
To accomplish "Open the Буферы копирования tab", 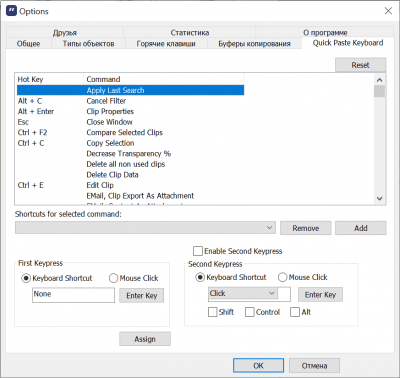I will point(254,43).
